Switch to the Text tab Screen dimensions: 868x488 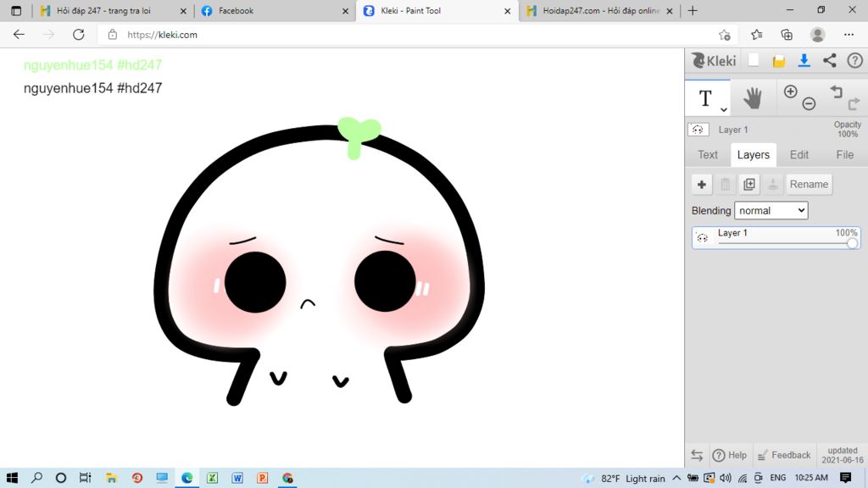(708, 155)
